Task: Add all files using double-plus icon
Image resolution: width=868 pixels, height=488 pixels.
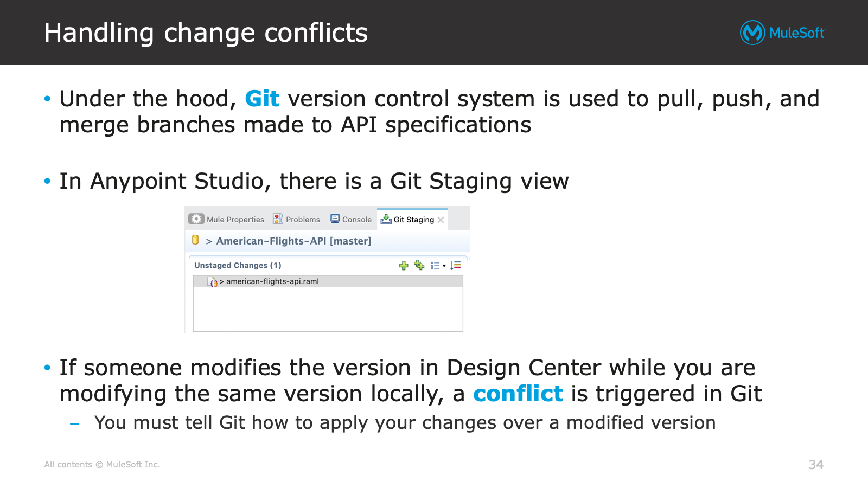Action: click(419, 265)
